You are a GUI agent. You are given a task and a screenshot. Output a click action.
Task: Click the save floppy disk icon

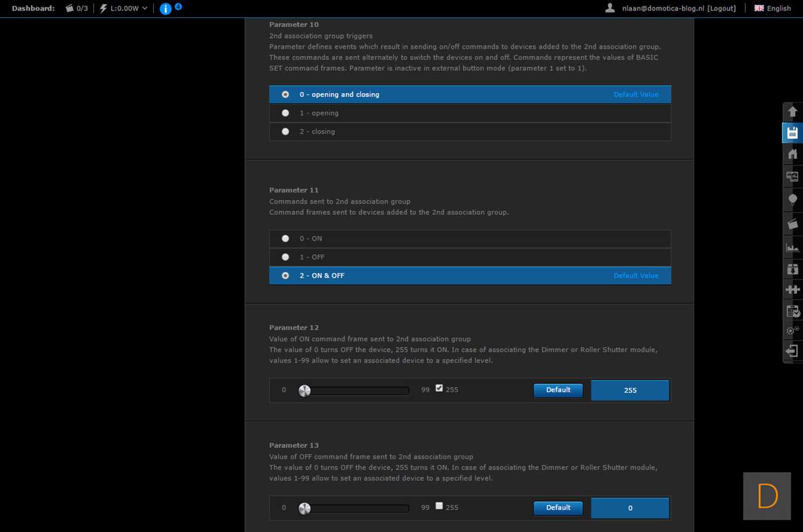click(x=792, y=133)
